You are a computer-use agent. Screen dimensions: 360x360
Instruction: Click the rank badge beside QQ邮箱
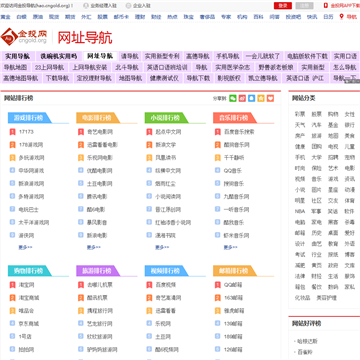click(218, 285)
